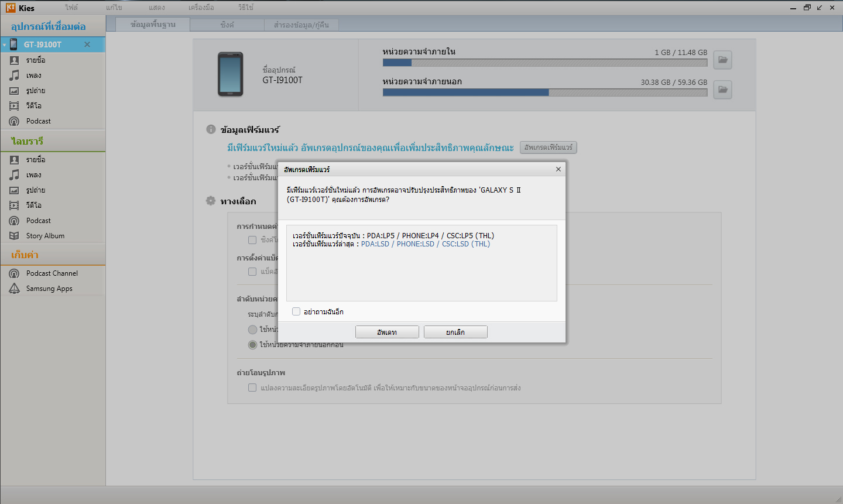Select the first memory-order radio button
The width and height of the screenshot is (843, 504).
point(252,330)
